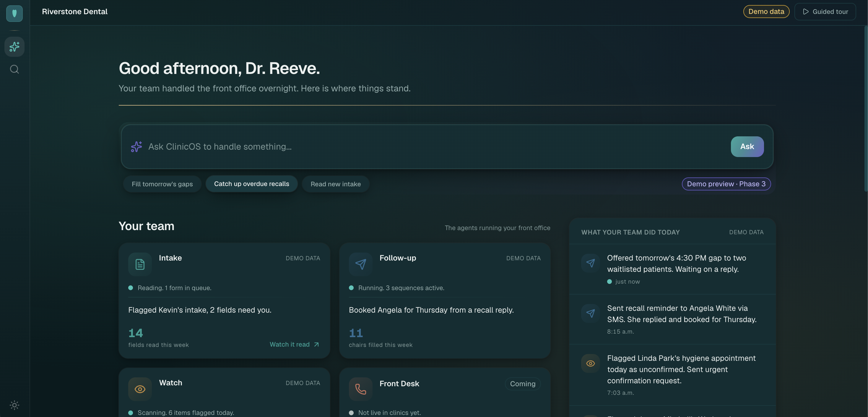Click the Intake card title

tap(170, 258)
